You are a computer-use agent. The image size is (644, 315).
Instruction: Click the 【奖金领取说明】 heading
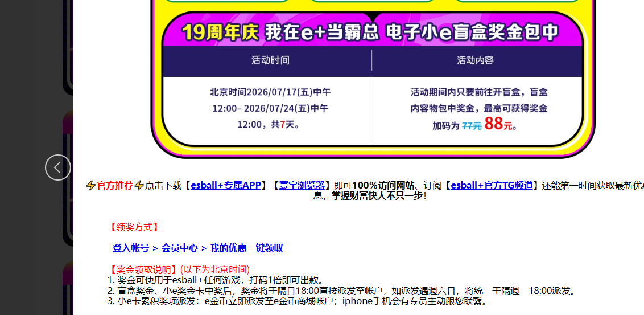coord(143,270)
